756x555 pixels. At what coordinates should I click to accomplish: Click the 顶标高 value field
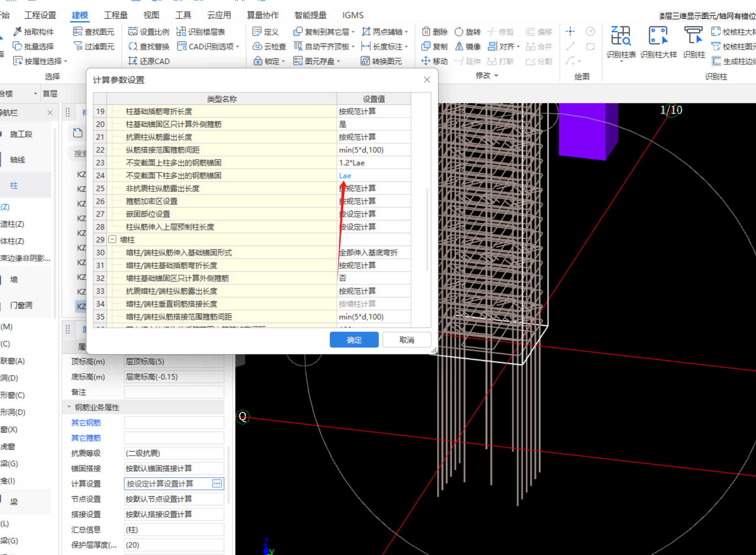174,361
